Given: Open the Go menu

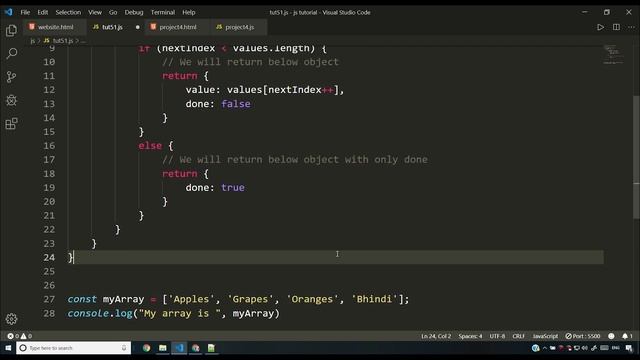Looking at the screenshot, I should pyautogui.click(x=113, y=12).
